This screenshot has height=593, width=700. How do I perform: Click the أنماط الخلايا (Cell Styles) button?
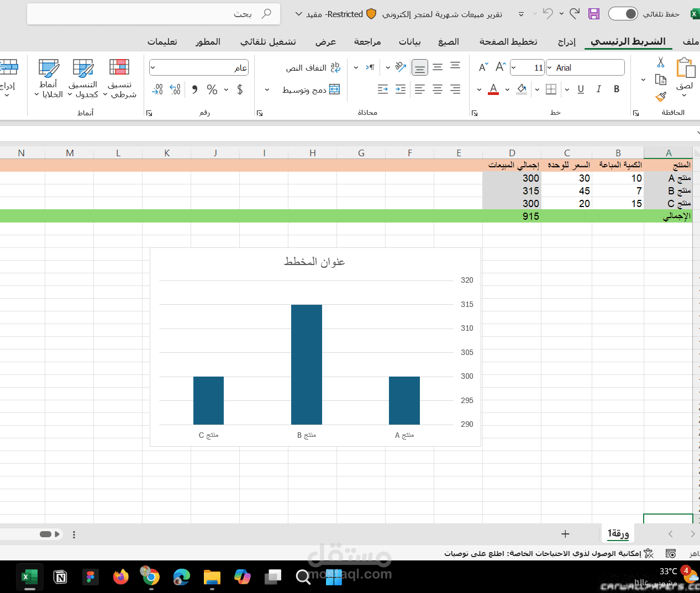(49, 78)
